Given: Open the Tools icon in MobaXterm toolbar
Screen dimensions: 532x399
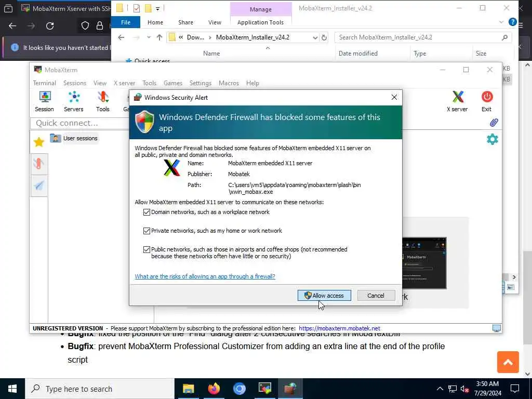Looking at the screenshot, I should click(x=103, y=101).
